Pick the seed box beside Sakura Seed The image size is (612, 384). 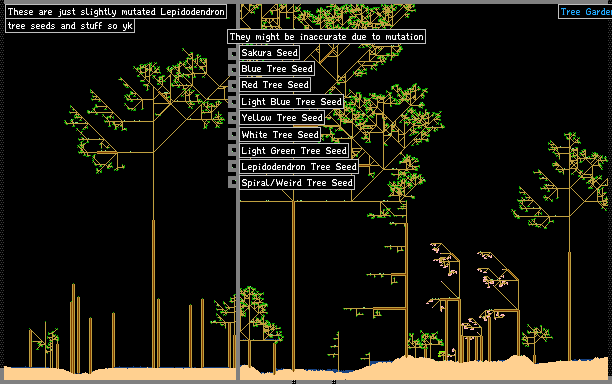233,53
